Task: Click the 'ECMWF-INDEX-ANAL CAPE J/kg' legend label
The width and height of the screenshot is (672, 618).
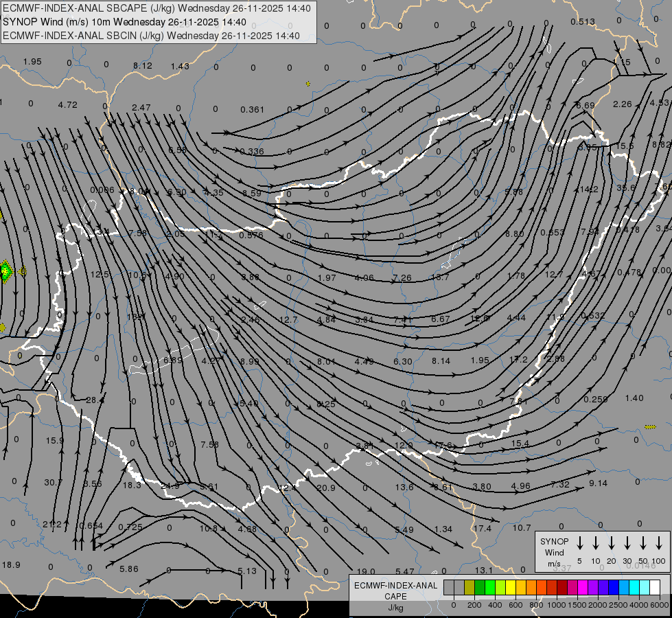Action: [x=395, y=596]
